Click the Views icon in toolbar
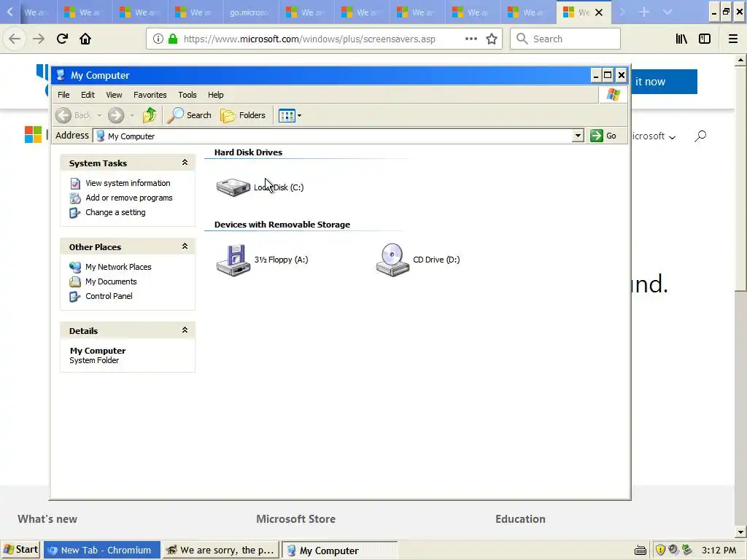This screenshot has height=560, width=747. point(287,116)
